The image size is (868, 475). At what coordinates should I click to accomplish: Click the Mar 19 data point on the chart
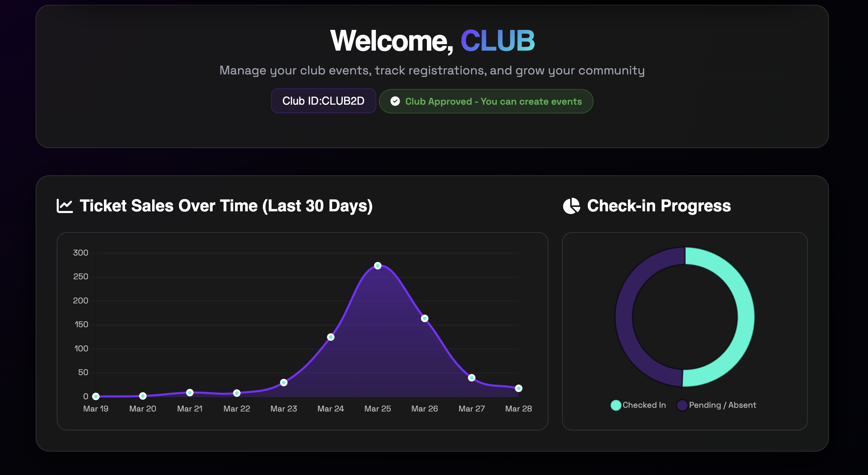pos(96,396)
